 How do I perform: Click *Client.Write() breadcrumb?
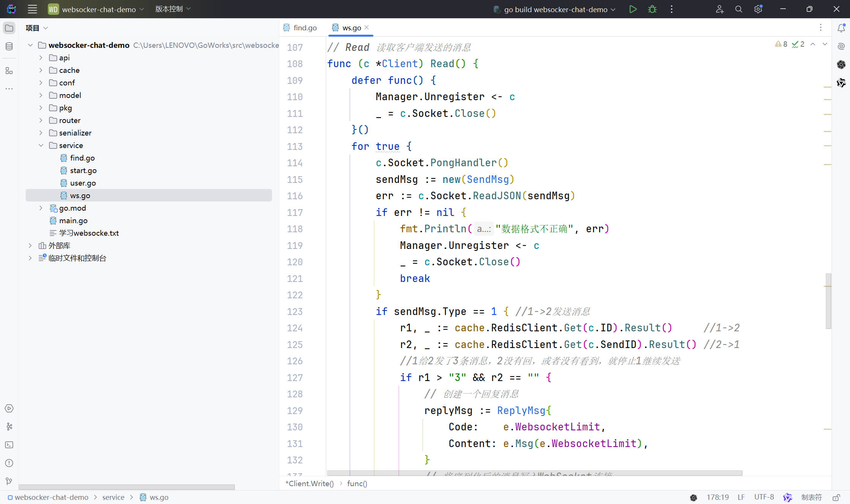pyautogui.click(x=309, y=484)
